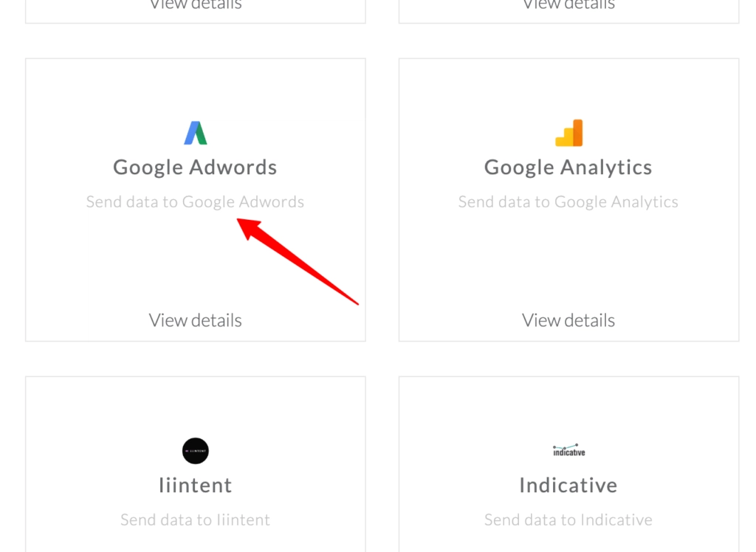Click View details under Google Analytics
This screenshot has height=552, width=756.
click(568, 320)
